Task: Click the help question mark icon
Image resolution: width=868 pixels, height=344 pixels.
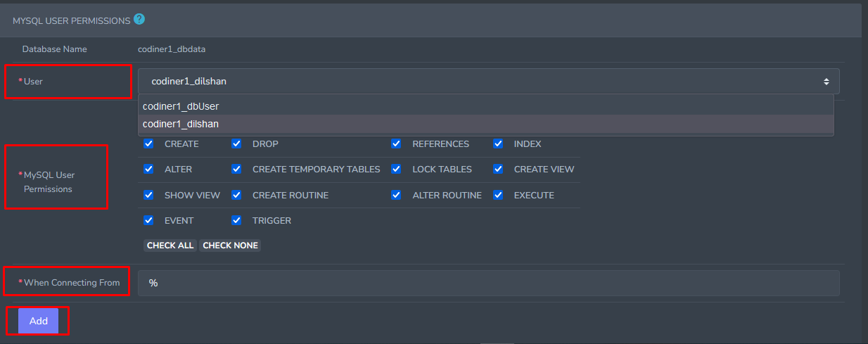Action: click(139, 20)
